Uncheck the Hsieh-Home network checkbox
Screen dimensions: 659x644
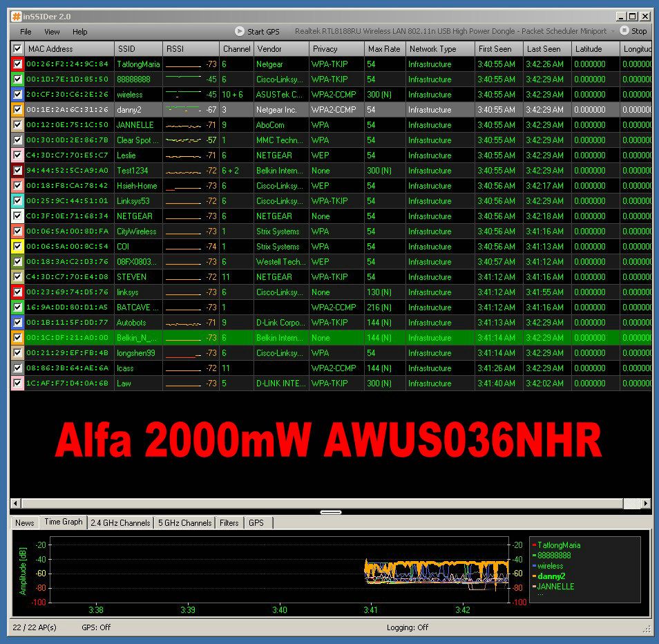(x=17, y=185)
